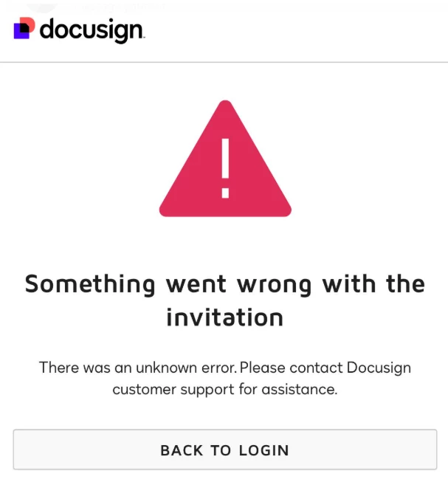Image resolution: width=448 pixels, height=482 pixels.
Task: Click 'Please contact' in the error description
Action: [291, 368]
